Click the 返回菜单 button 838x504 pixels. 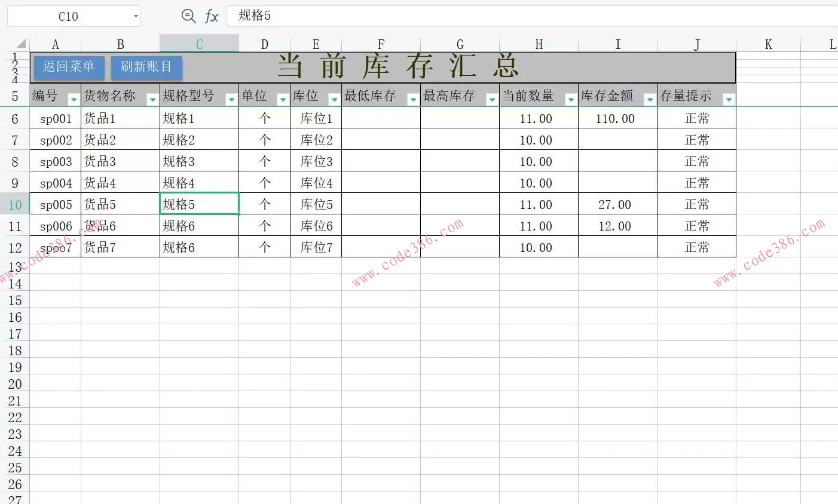pyautogui.click(x=68, y=67)
